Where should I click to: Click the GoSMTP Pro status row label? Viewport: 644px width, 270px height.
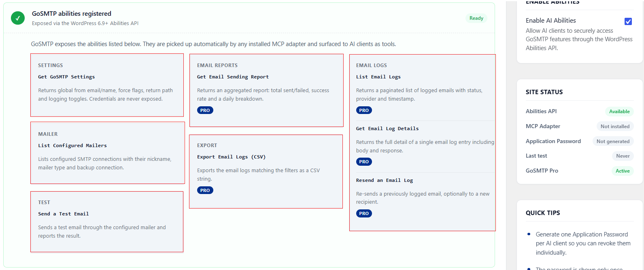click(542, 171)
